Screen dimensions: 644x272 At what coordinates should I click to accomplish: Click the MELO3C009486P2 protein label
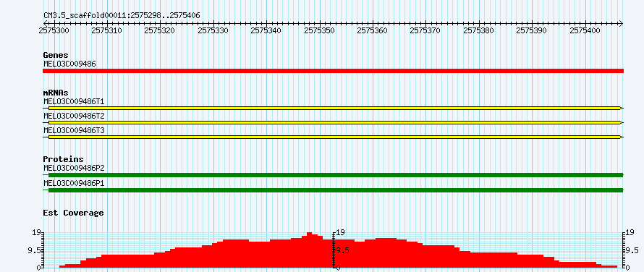[x=74, y=168]
